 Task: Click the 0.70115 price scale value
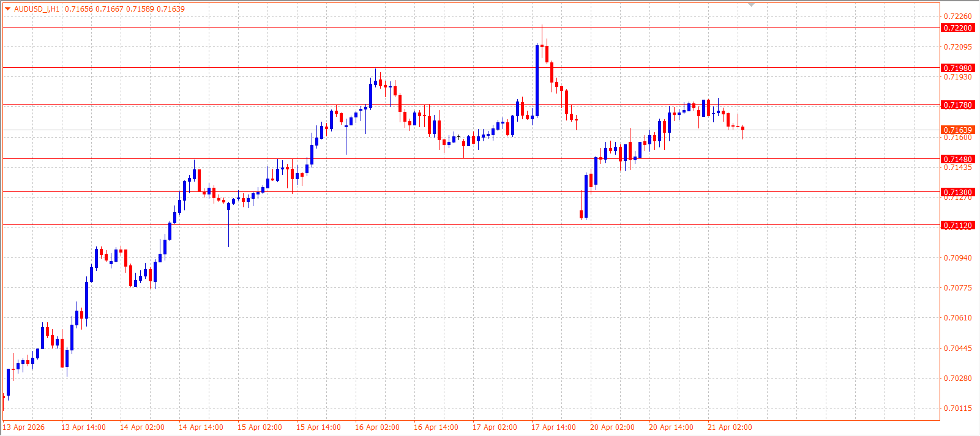point(958,408)
